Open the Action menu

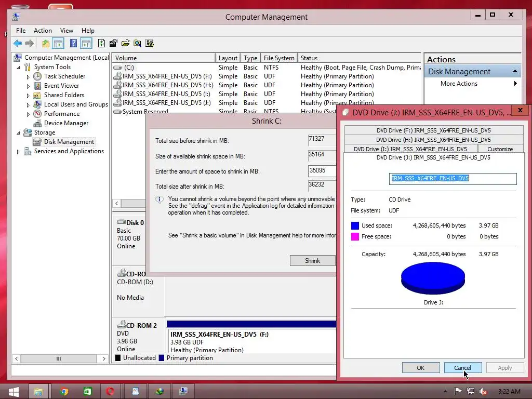click(43, 31)
